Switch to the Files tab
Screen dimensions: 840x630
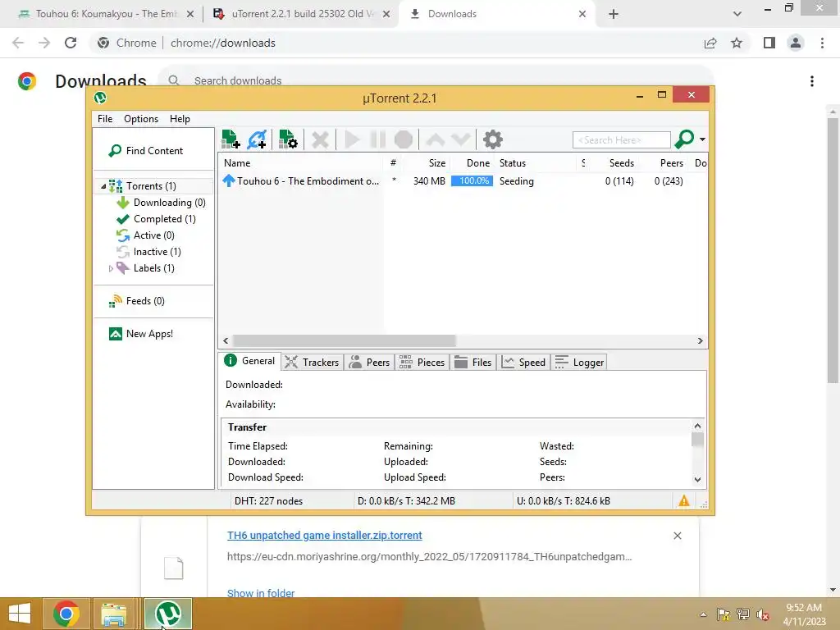tap(473, 363)
